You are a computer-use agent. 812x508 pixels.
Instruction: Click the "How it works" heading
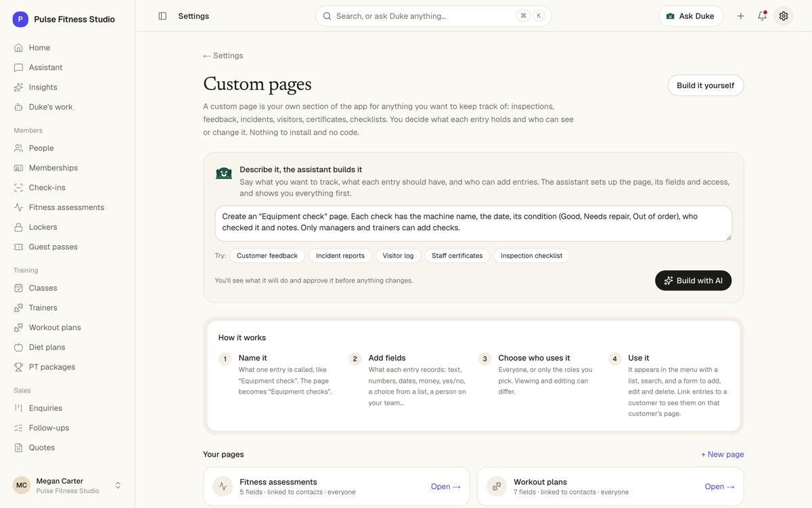242,337
